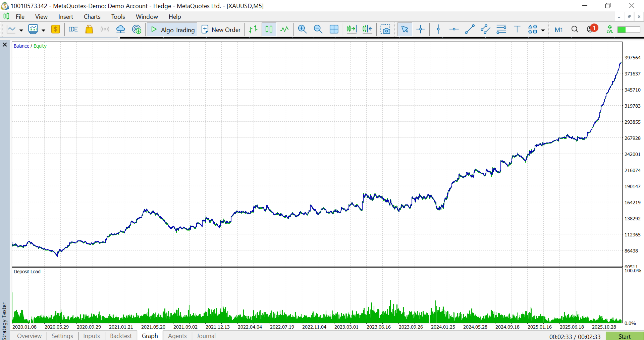The width and height of the screenshot is (644, 340).
Task: Open the View menu
Action: (41, 16)
